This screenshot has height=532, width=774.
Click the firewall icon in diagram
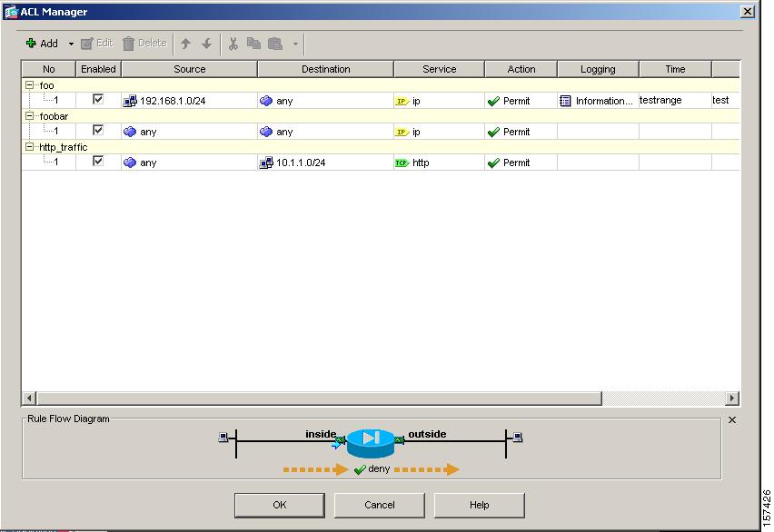(371, 443)
